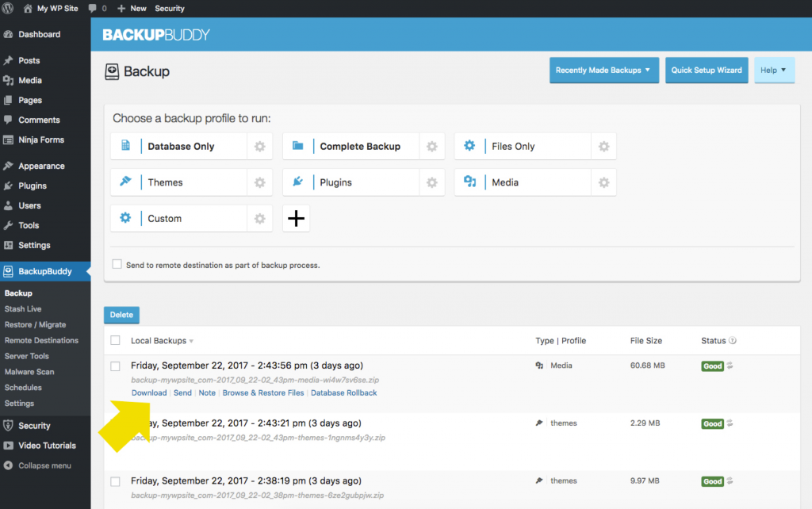
Task: Click Database Rollback link
Action: tap(344, 392)
